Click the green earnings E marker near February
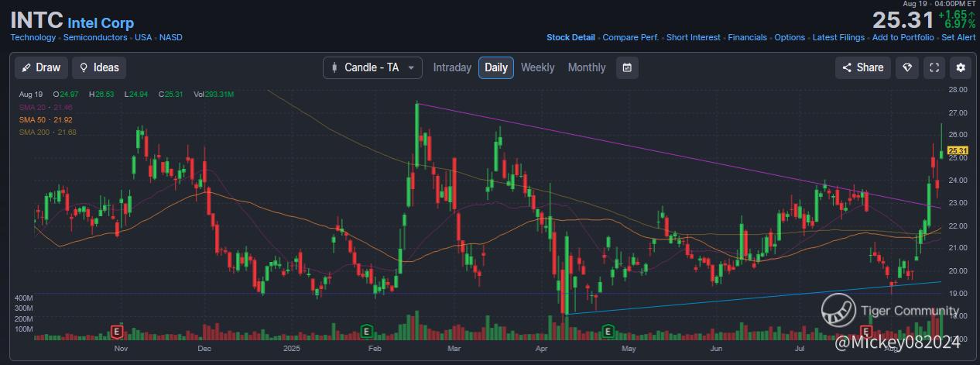The image size is (980, 365). 366,331
